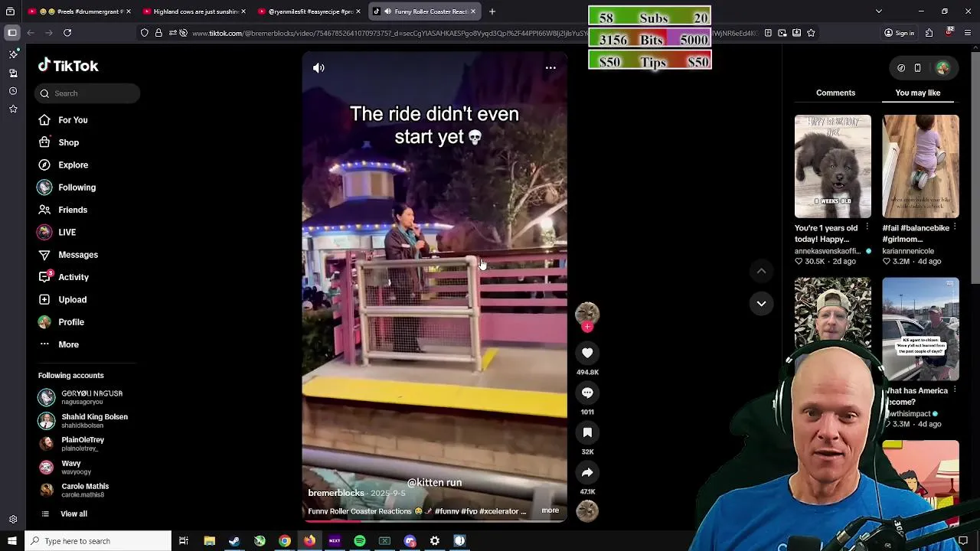The image size is (980, 551).
Task: Switch to the Highland cows browser tab
Action: point(193,11)
